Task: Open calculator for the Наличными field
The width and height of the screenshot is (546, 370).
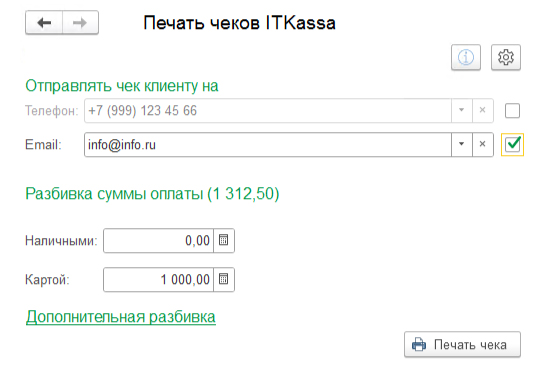Action: pyautogui.click(x=224, y=240)
